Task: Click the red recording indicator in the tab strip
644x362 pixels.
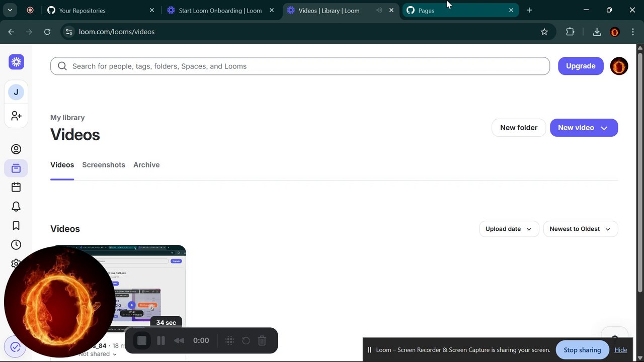Action: tap(30, 10)
